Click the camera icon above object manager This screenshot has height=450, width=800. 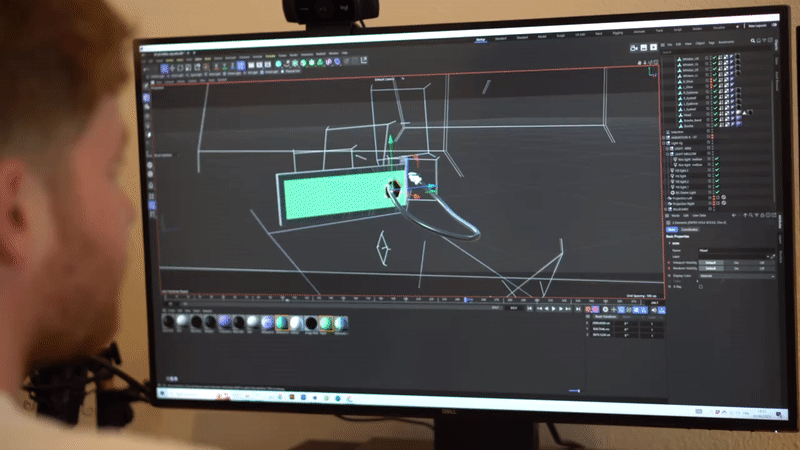634,48
